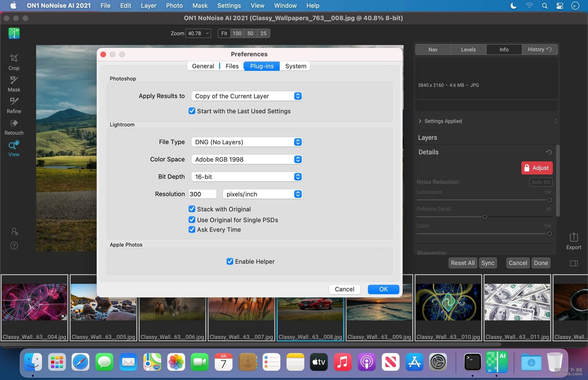Open the Apple menu
Viewport: 588px width, 380px height.
pos(13,5)
